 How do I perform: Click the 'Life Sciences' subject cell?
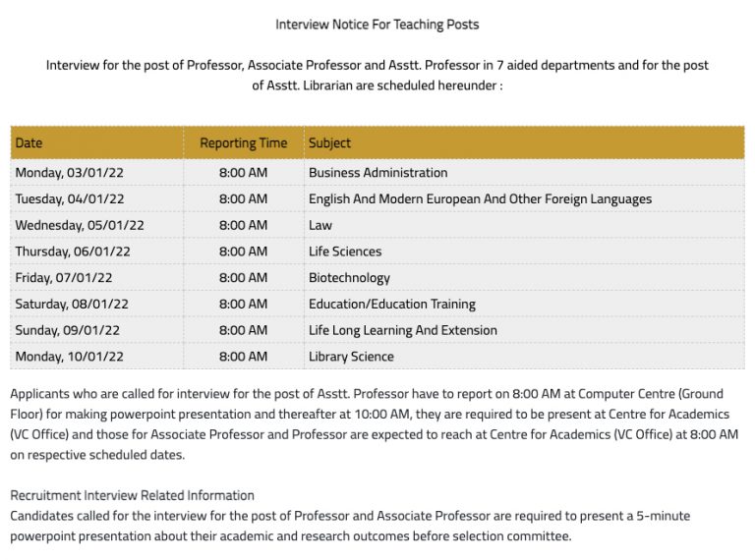345,252
